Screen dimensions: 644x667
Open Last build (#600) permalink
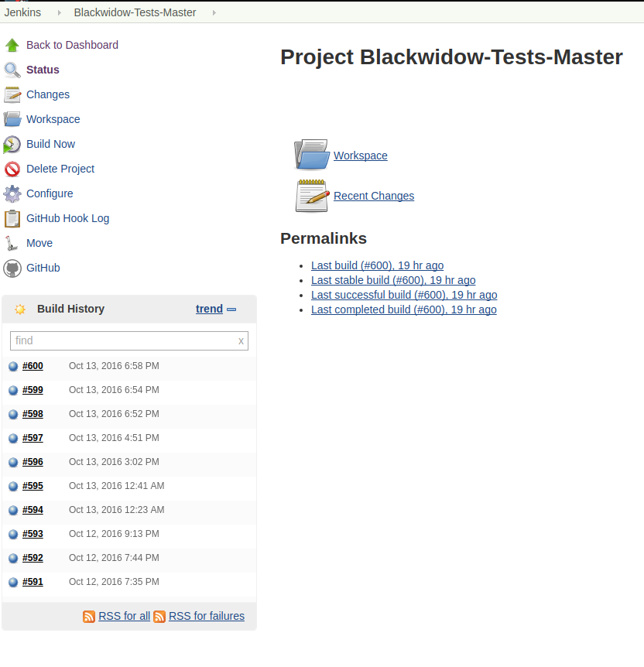coord(377,265)
